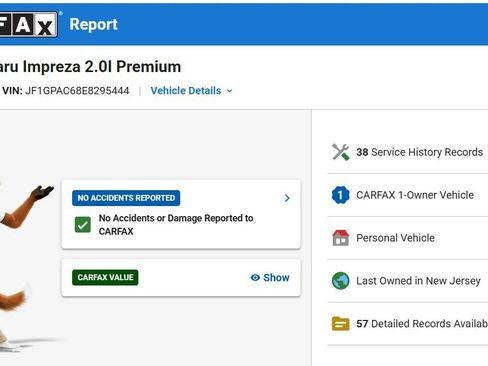Viewport: 488px width, 366px height.
Task: Click the globe Last Owned icon
Action: click(x=340, y=281)
